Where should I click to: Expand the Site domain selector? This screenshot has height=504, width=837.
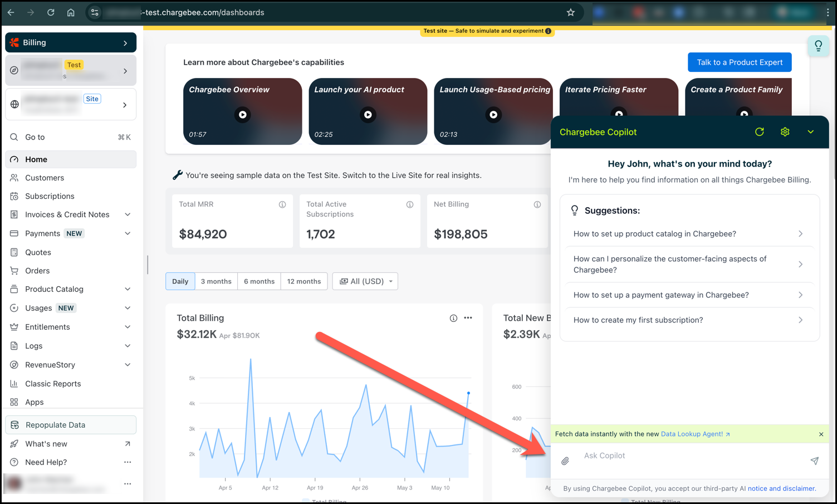[71, 104]
